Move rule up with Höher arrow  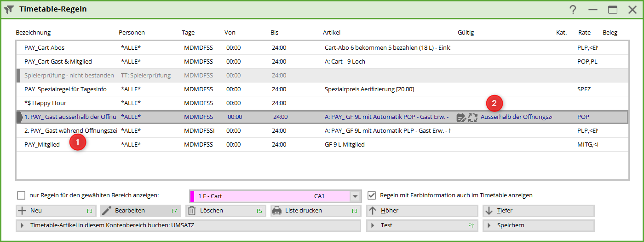coord(373,211)
